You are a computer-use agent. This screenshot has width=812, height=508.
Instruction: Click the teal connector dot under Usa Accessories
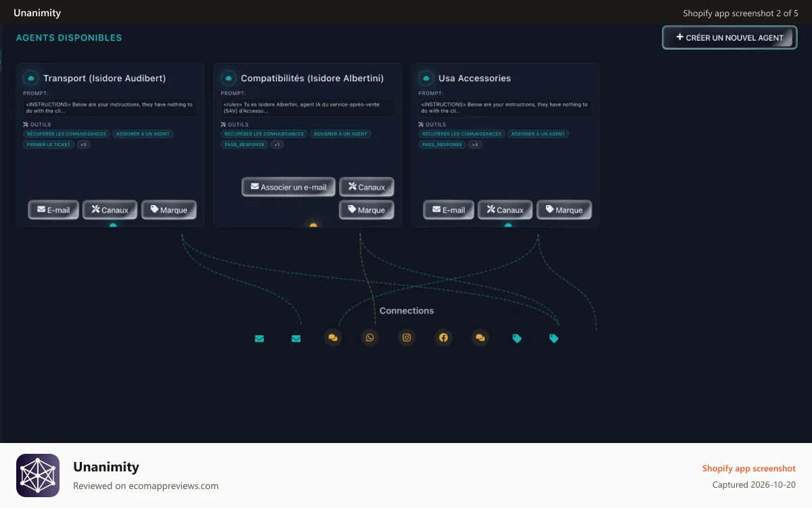click(x=508, y=226)
